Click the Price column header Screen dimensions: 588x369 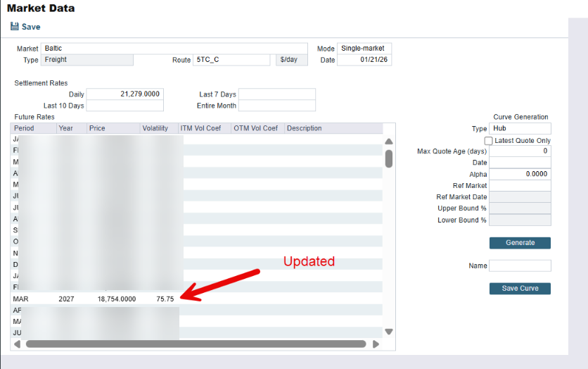pyautogui.click(x=113, y=129)
